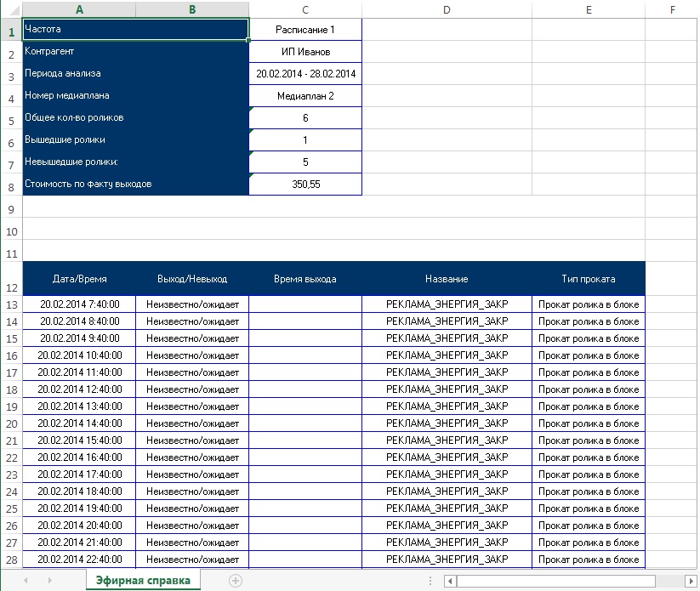The width and height of the screenshot is (700, 591).
Task: Click the Номер медиаплана label cell
Action: pyautogui.click(x=136, y=95)
